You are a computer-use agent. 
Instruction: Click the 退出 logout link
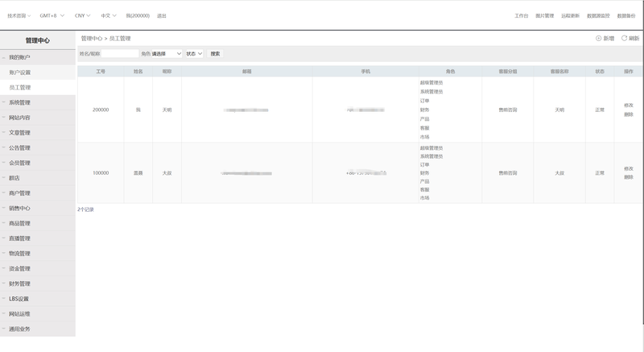(162, 15)
